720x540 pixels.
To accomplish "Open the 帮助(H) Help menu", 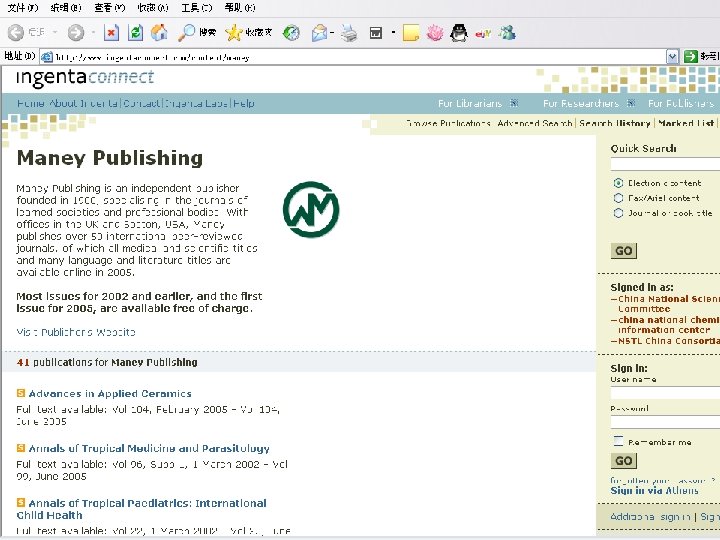I will point(240,7).
